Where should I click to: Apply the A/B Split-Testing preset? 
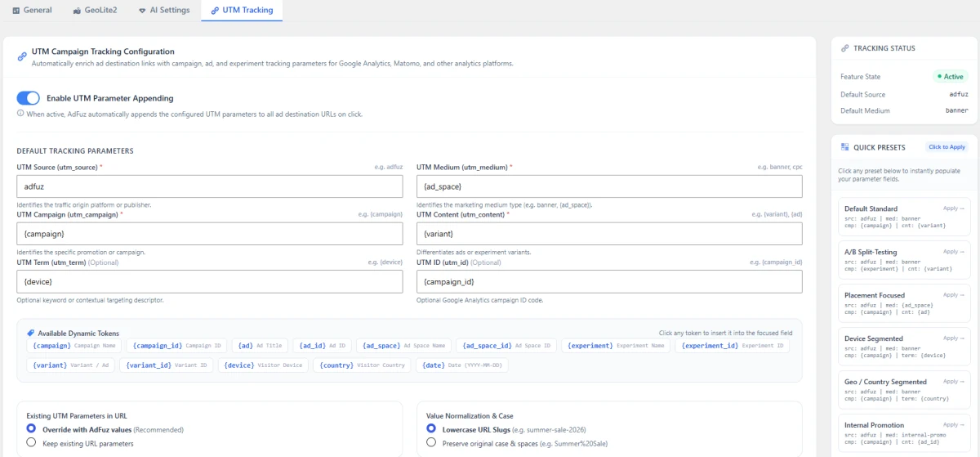pos(904,260)
